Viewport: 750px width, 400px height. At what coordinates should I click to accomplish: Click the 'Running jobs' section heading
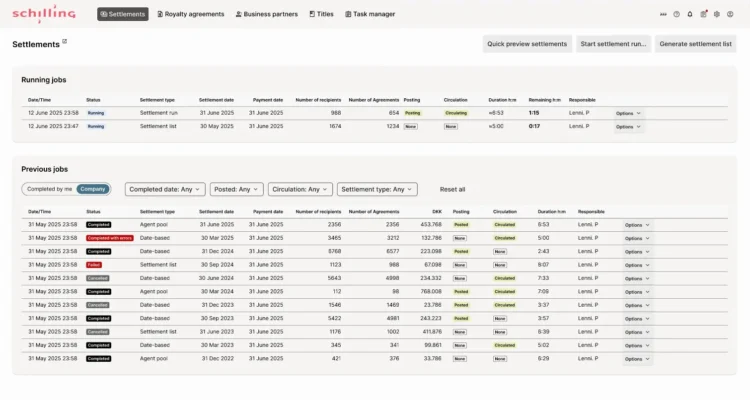44,80
